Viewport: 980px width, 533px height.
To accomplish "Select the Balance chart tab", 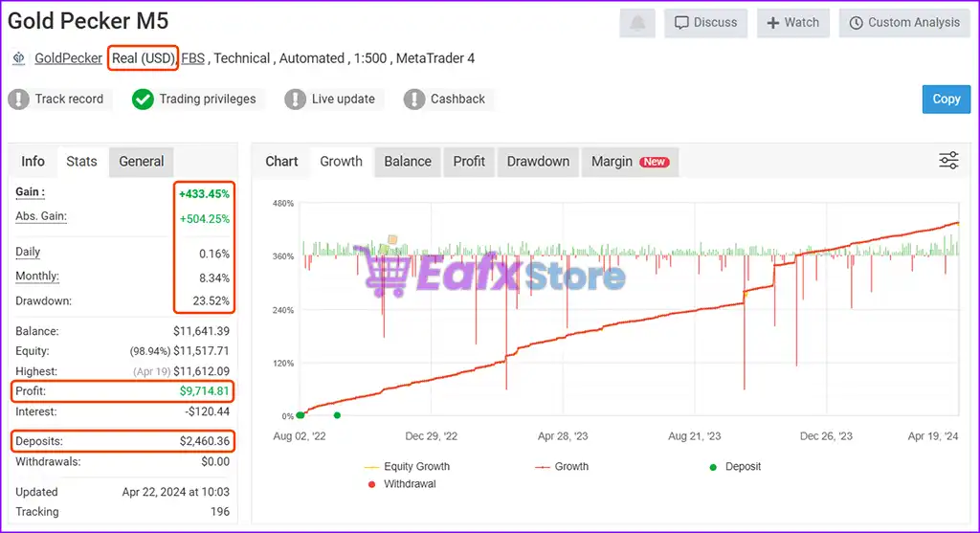I will (408, 161).
